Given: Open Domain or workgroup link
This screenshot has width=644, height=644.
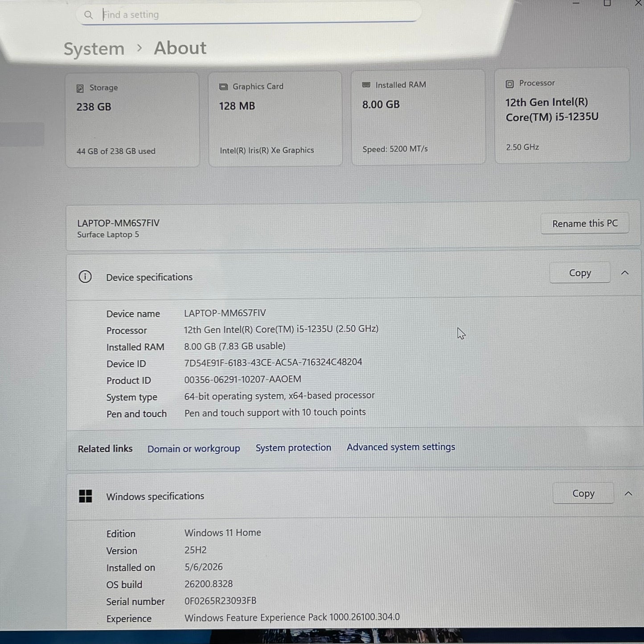Looking at the screenshot, I should tap(193, 449).
